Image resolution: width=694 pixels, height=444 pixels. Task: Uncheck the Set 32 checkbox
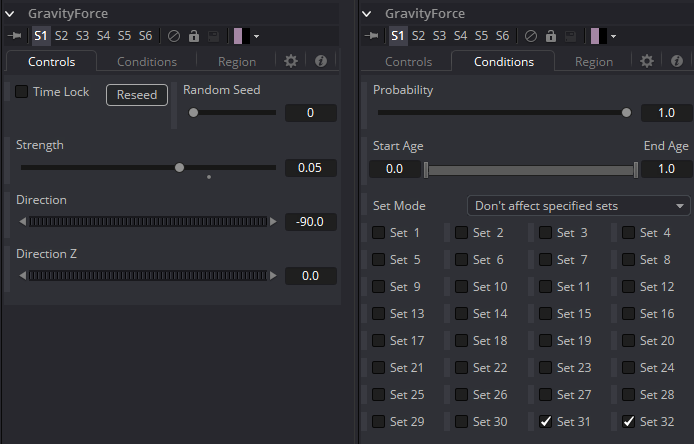[x=628, y=422]
